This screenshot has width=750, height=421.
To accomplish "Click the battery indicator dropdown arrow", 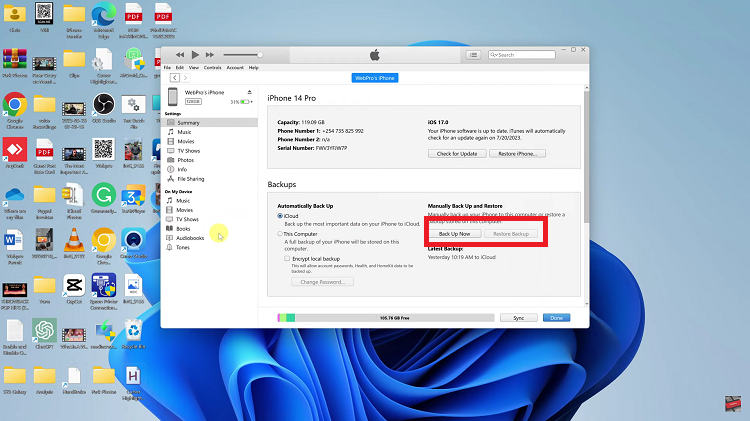I will 252,102.
